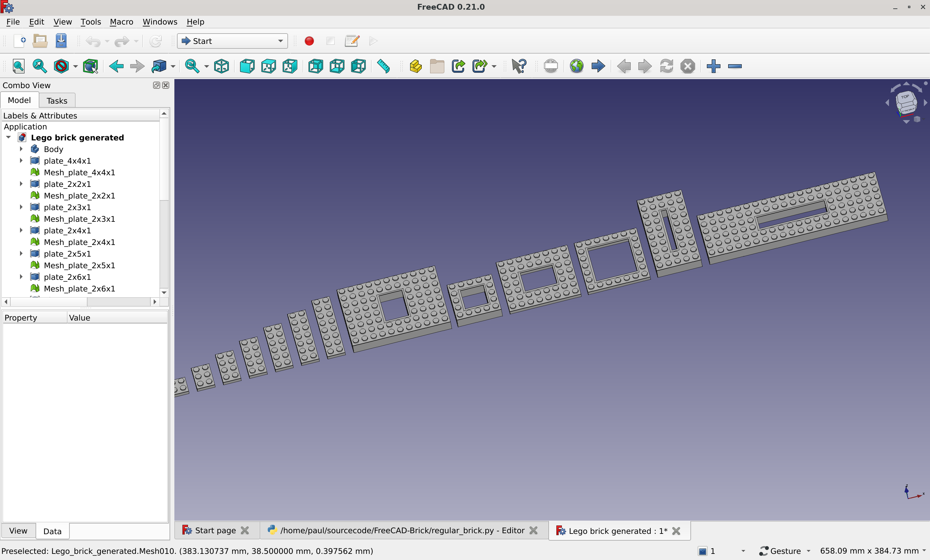Select plate_2x6x1 in the tree
Viewport: 930px width, 560px height.
pos(67,277)
